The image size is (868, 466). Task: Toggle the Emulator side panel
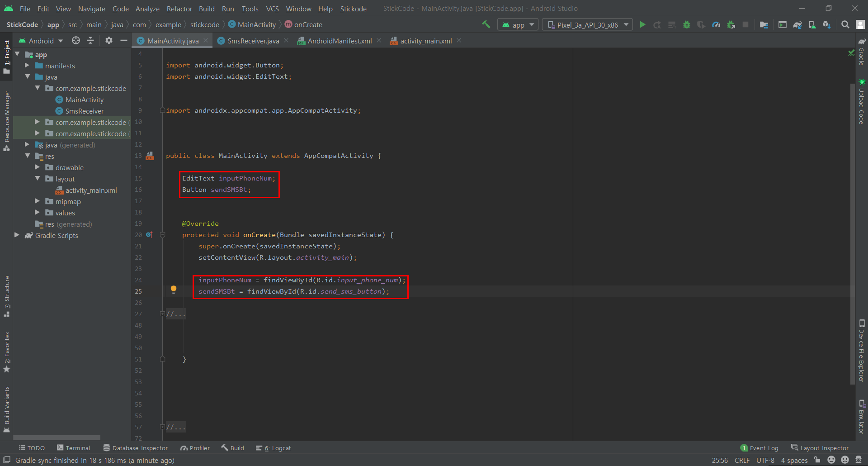pos(862,417)
